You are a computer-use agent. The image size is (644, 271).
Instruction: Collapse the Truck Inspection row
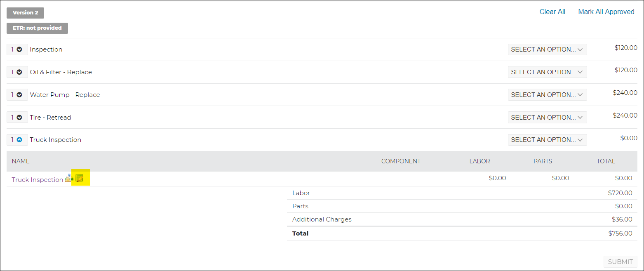[19, 140]
